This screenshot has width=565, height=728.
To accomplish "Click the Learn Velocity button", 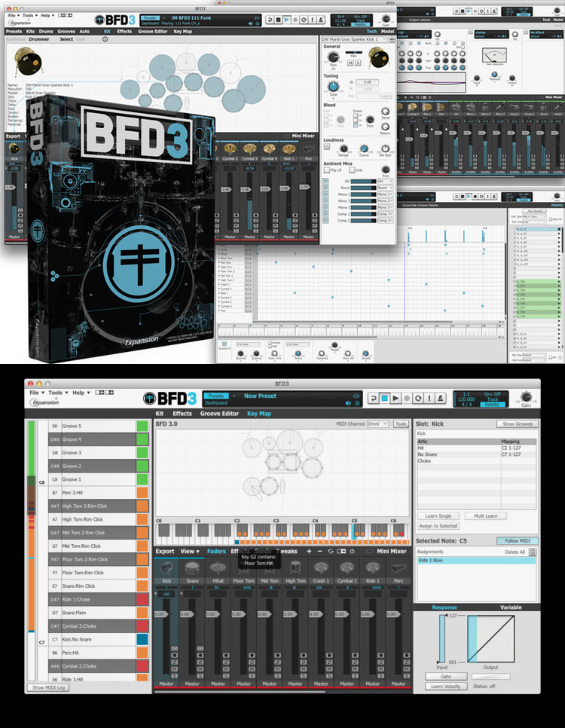I will click(x=446, y=687).
